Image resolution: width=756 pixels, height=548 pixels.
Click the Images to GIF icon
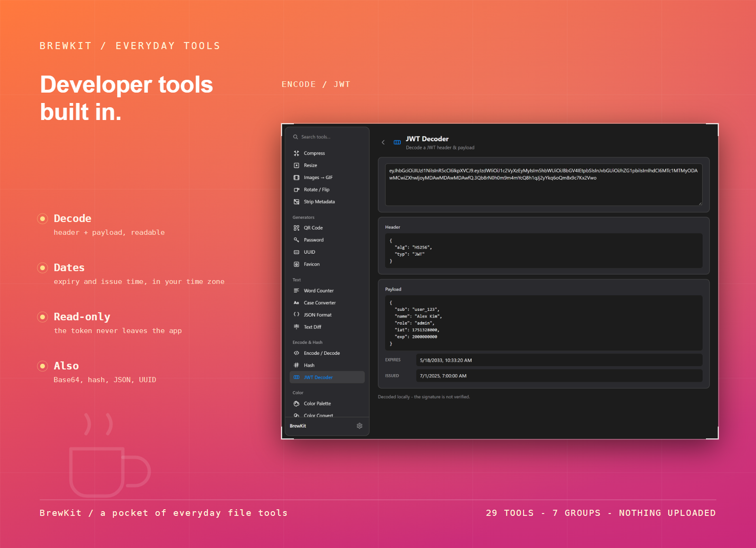(x=296, y=178)
